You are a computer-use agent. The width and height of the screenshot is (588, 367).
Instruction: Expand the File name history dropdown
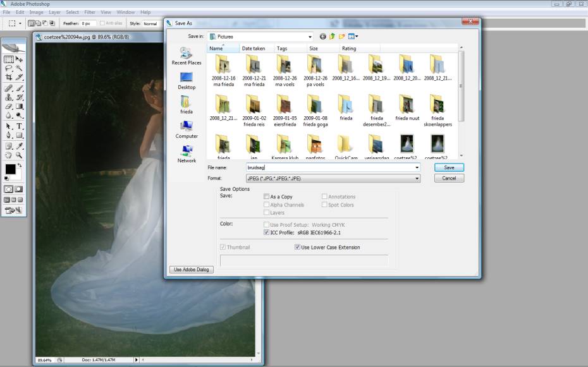coord(417,167)
